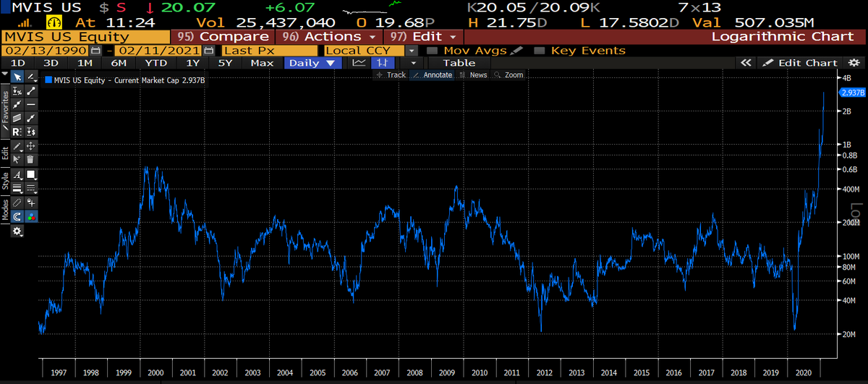
Task: Toggle the link annotations mode
Action: (17, 203)
